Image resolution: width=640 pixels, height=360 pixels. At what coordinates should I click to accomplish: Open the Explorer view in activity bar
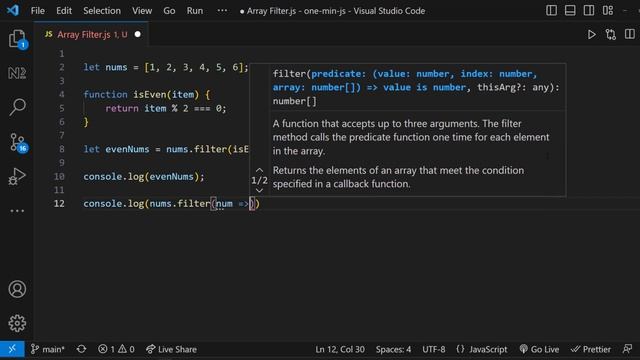point(17,39)
